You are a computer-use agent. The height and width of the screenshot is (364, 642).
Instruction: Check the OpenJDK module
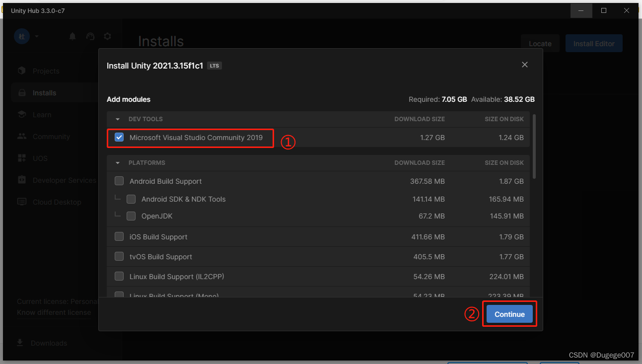(131, 216)
